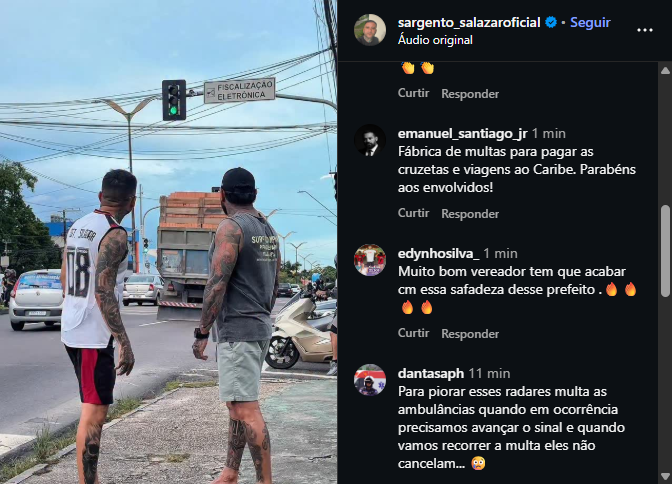Open dantasaph's profile picture

click(370, 380)
